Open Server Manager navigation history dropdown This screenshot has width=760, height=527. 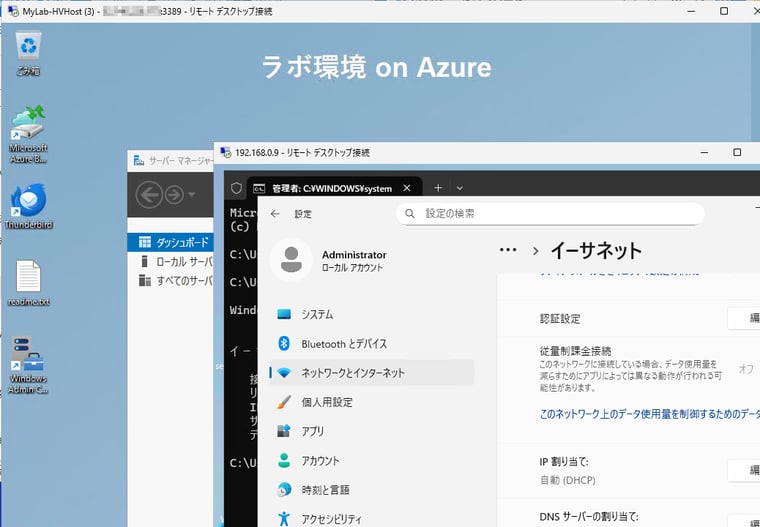click(x=192, y=194)
